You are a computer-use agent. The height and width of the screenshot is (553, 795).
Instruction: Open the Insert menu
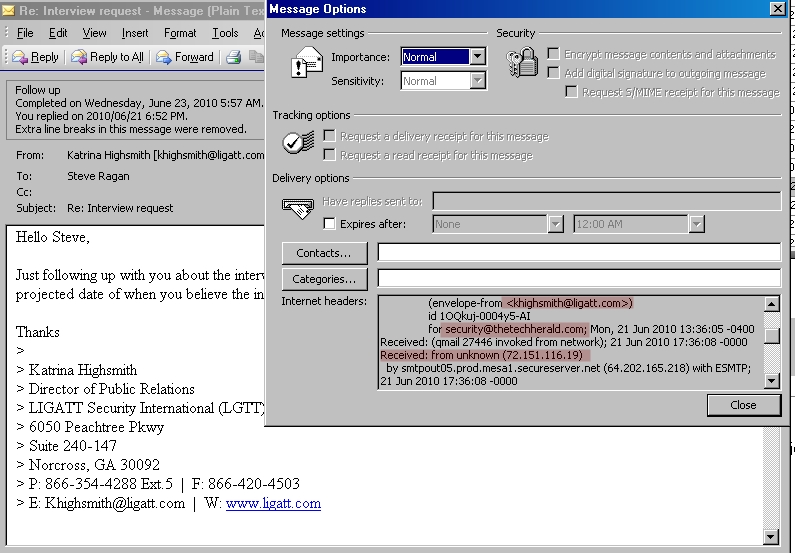point(135,33)
